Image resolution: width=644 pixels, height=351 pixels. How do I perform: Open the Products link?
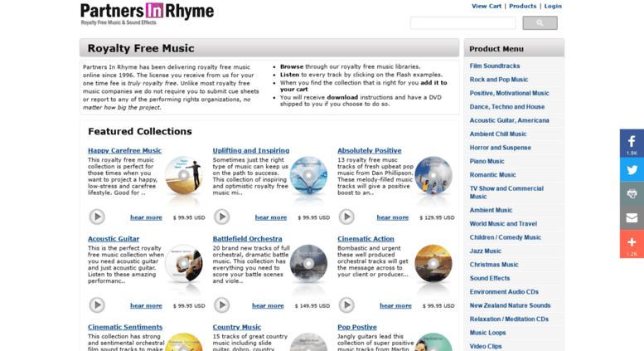tap(522, 6)
